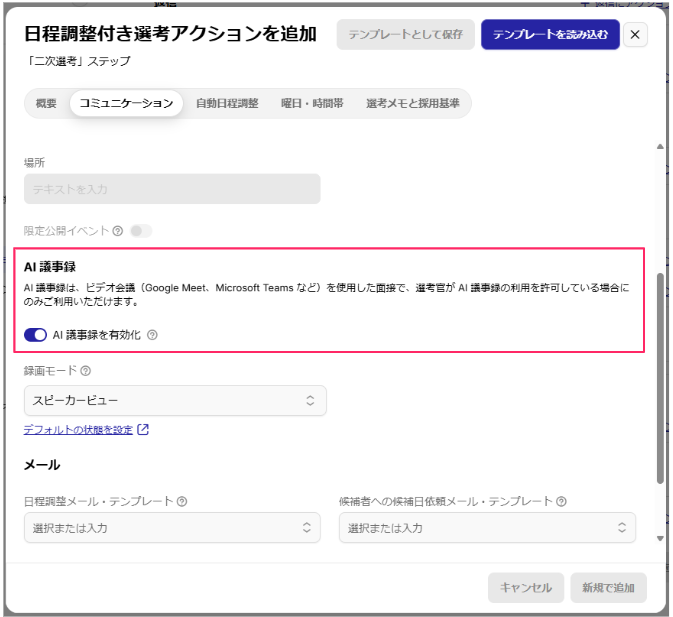This screenshot has width=673, height=617.
Task: Click the scrollbar down arrow
Action: (660, 539)
